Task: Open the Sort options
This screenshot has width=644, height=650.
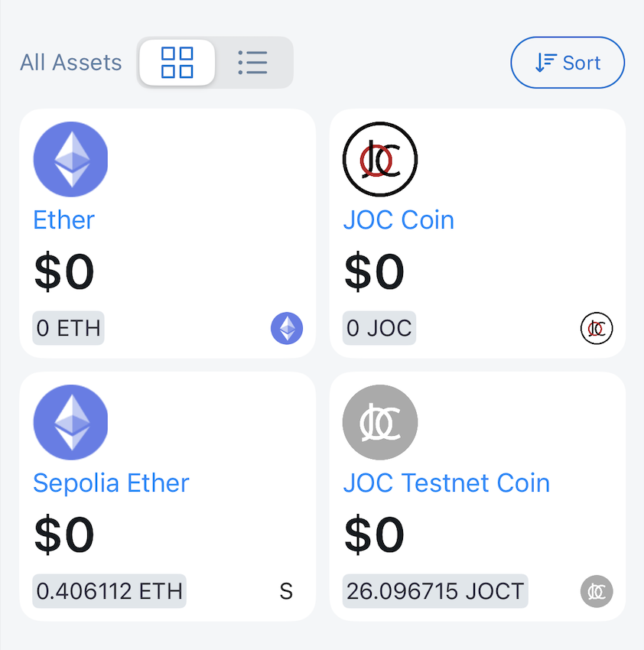Action: (568, 63)
